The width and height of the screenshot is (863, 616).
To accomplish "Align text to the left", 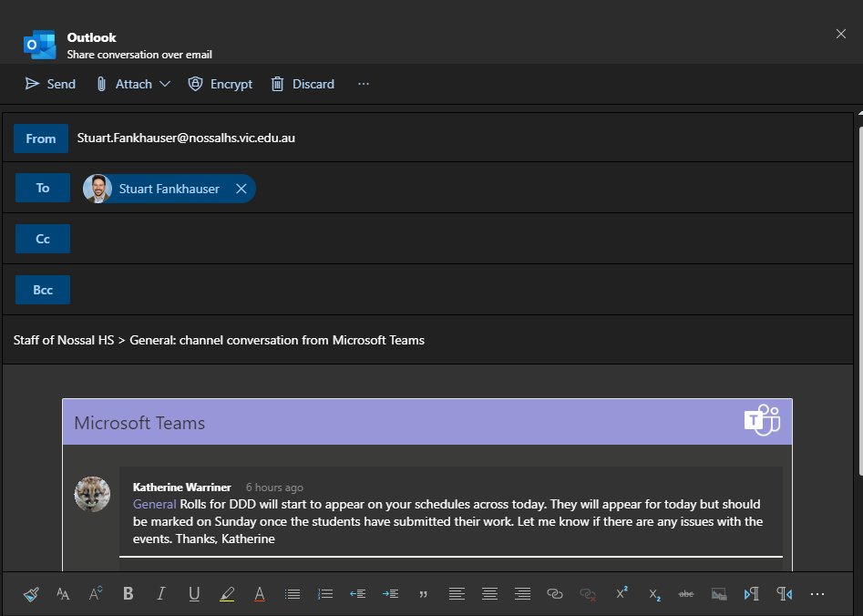I will coord(457,593).
